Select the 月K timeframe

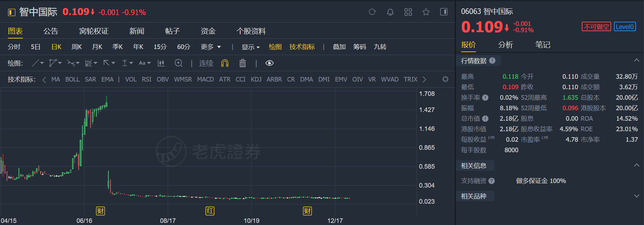pyautogui.click(x=97, y=47)
